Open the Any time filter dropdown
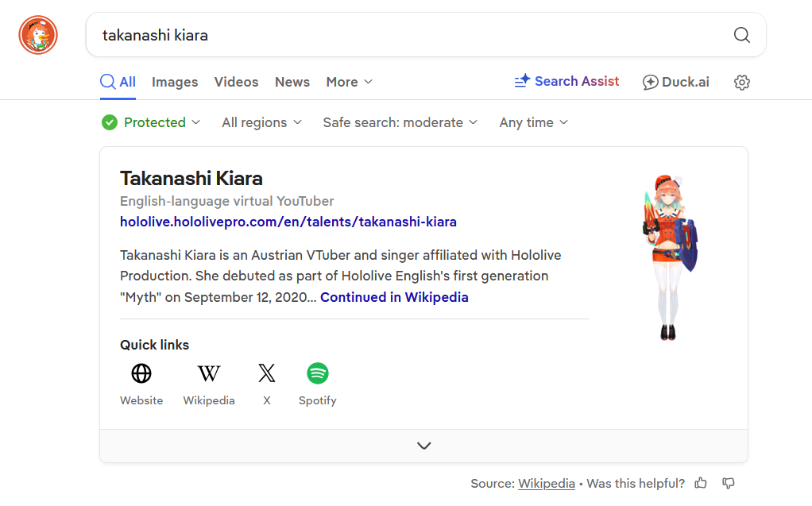The height and width of the screenshot is (506, 812). [533, 122]
